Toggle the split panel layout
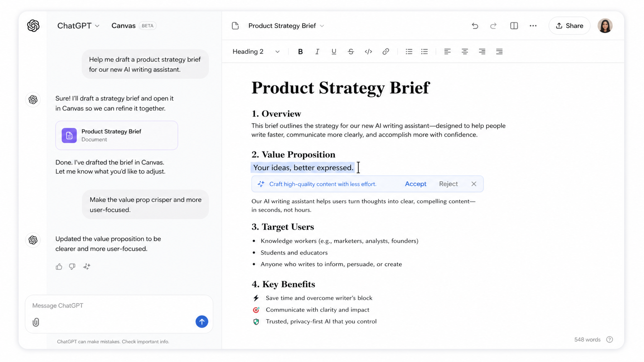 click(x=514, y=26)
